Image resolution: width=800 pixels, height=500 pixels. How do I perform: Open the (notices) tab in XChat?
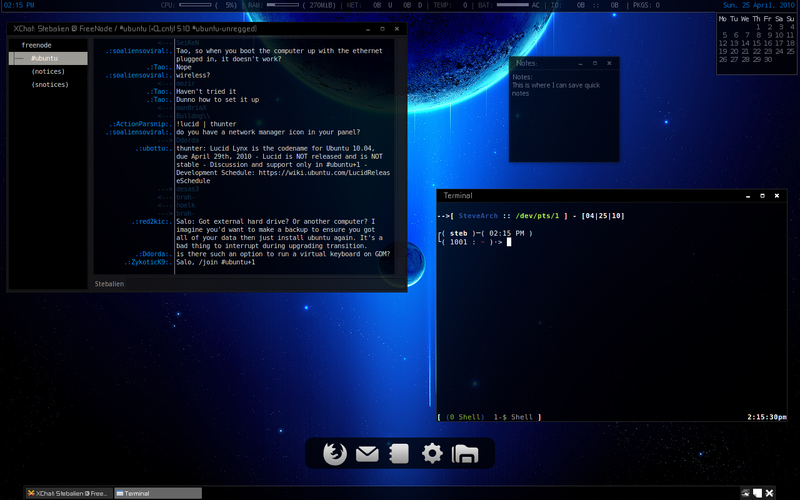pyautogui.click(x=48, y=72)
